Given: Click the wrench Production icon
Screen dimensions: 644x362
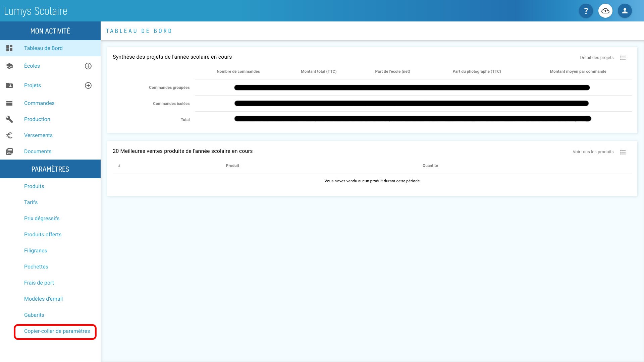Looking at the screenshot, I should click(9, 119).
